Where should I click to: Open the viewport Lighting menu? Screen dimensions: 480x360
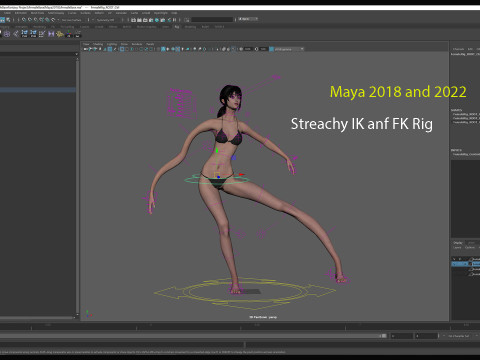(x=112, y=44)
